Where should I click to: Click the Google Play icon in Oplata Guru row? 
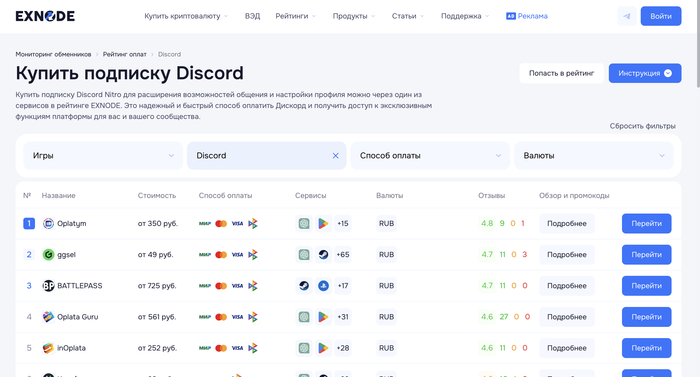[323, 317]
